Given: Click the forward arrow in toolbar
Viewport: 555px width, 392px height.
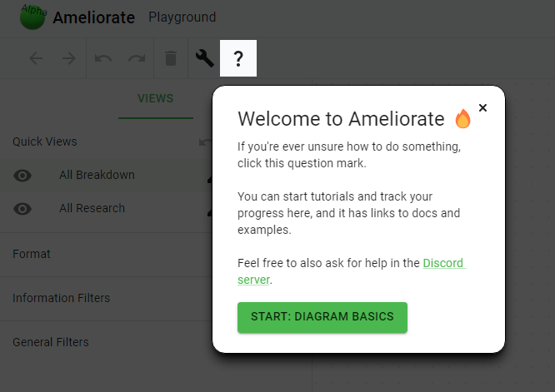Looking at the screenshot, I should [69, 58].
